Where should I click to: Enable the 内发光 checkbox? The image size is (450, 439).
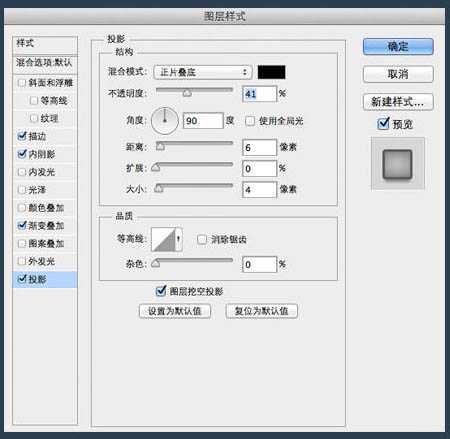22,172
